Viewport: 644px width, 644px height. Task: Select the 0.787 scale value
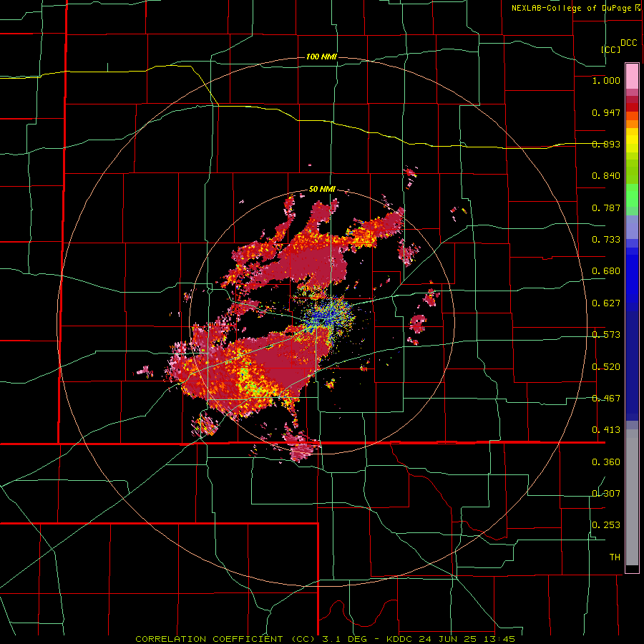606,208
